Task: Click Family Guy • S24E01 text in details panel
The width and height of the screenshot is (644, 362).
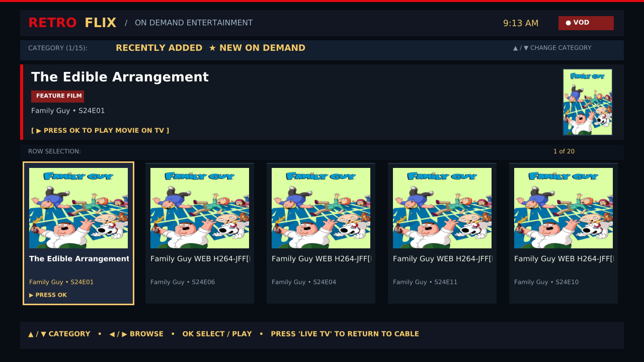Action: point(68,111)
